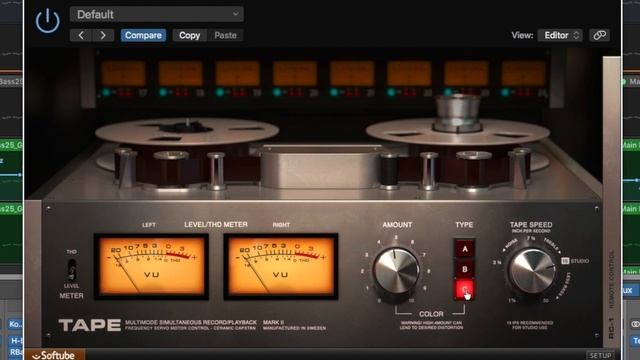The width and height of the screenshot is (640, 360).
Task: Click the left tape reel
Action: coord(187,131)
